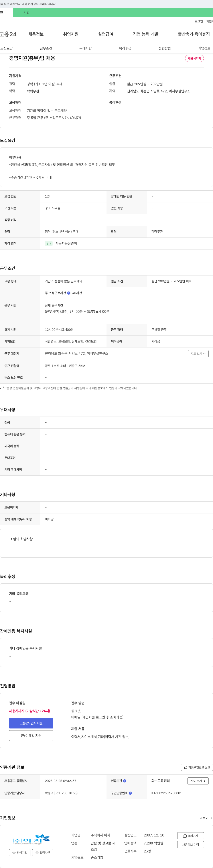The width and height of the screenshot is (213, 868).
Task: Click 로그인 link in header
Action: click(x=199, y=21)
